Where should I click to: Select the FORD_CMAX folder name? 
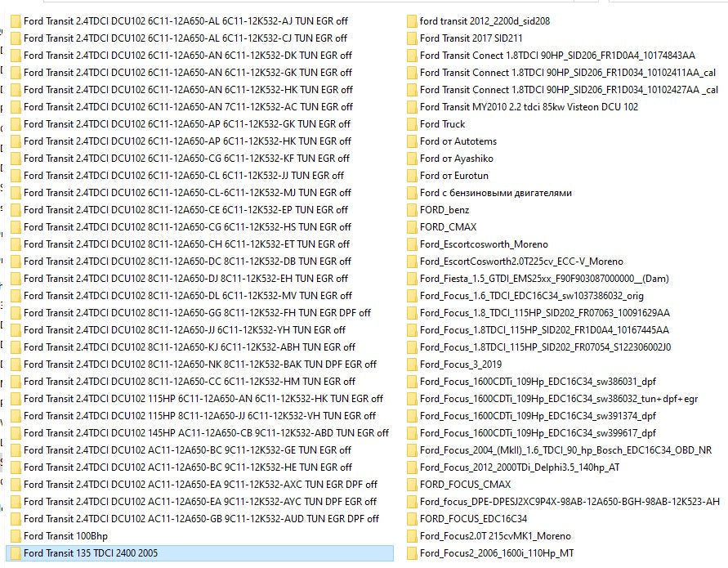(x=448, y=227)
